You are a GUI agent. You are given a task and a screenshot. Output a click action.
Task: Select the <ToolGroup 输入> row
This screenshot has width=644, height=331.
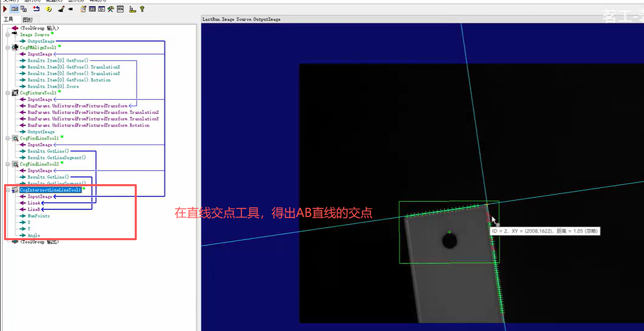39,28
